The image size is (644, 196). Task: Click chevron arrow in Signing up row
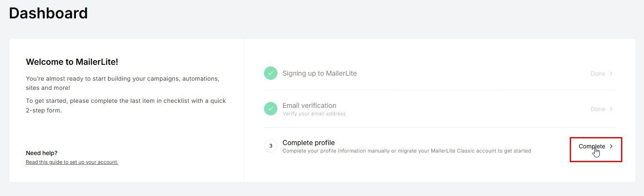click(611, 74)
